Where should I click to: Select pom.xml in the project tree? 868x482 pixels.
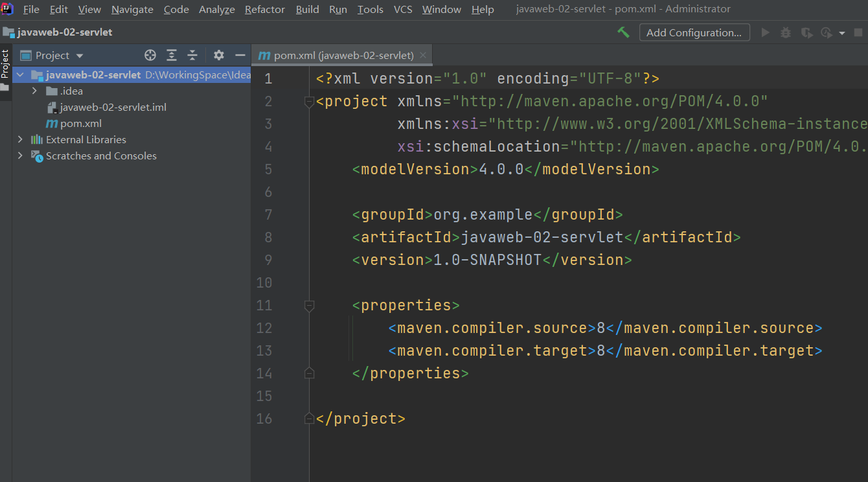pyautogui.click(x=81, y=123)
